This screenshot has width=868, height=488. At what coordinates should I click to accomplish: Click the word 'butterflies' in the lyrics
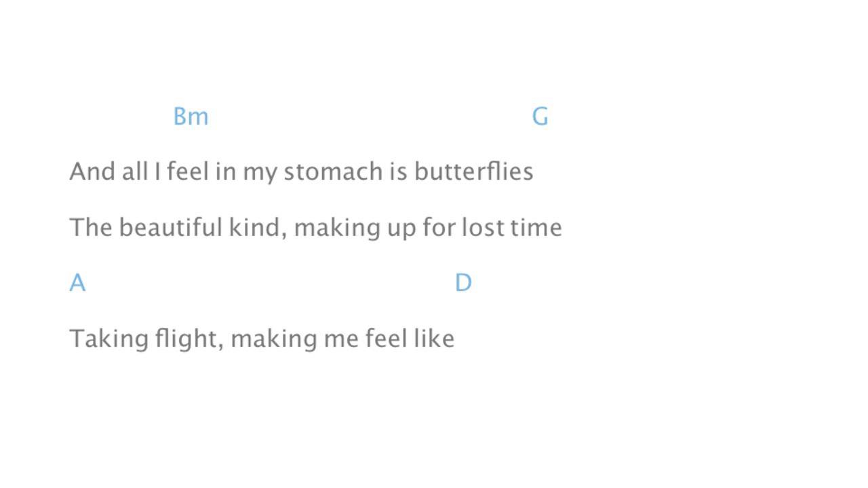(x=474, y=171)
